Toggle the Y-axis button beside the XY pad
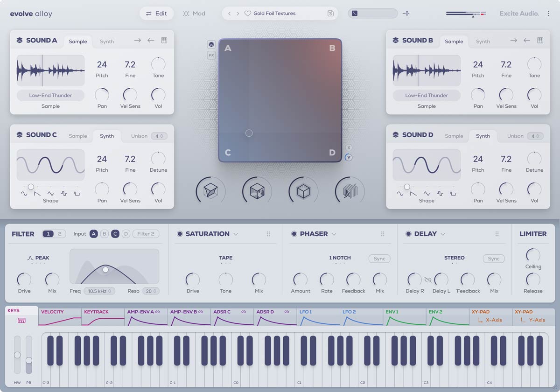 tap(349, 157)
